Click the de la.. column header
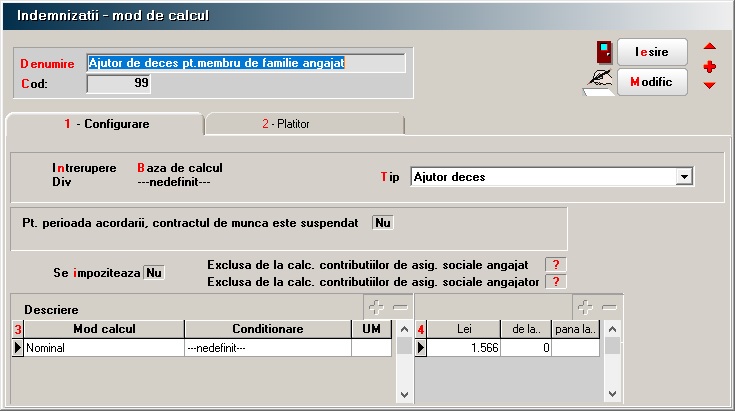The height and width of the screenshot is (411, 735). [526, 329]
